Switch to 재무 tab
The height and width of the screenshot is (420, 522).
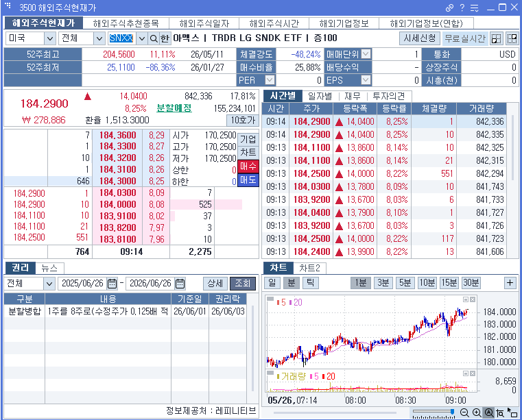coord(353,97)
